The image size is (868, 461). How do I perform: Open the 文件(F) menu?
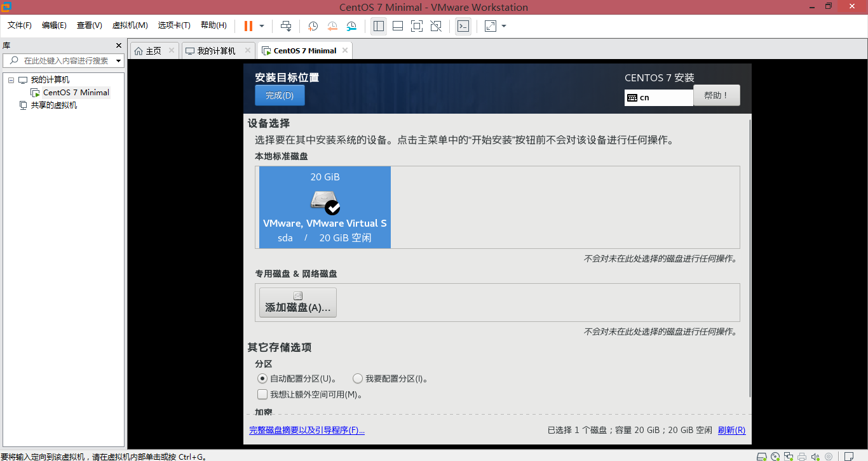pyautogui.click(x=20, y=25)
